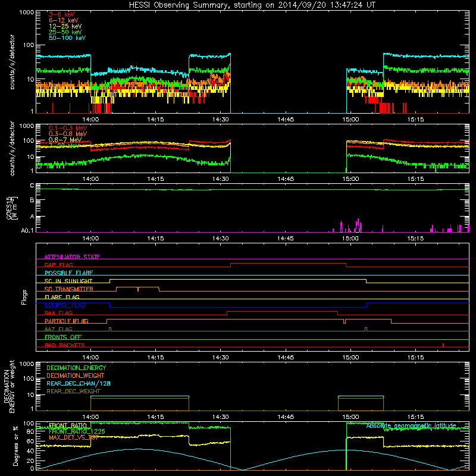Select the SC_IN_SUNLIGHT flag label

[x=68, y=281]
